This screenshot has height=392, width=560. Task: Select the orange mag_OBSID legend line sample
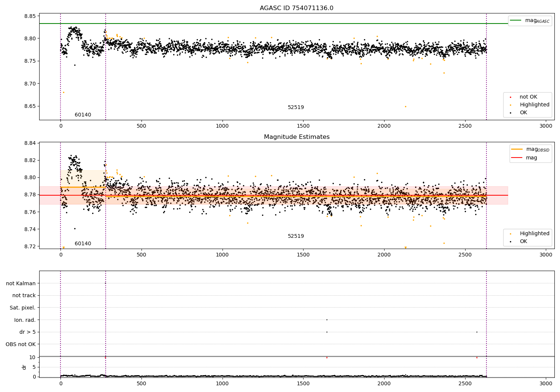pyautogui.click(x=517, y=149)
